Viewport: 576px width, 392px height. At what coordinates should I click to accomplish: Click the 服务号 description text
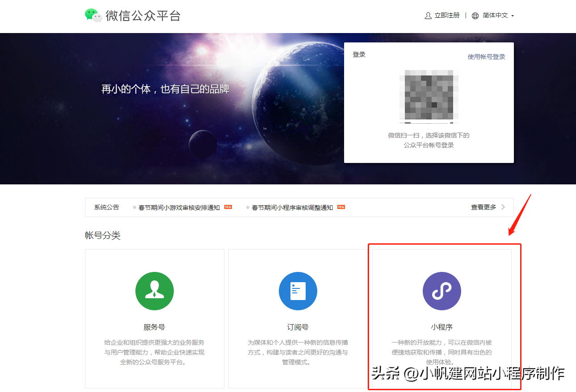click(x=155, y=352)
